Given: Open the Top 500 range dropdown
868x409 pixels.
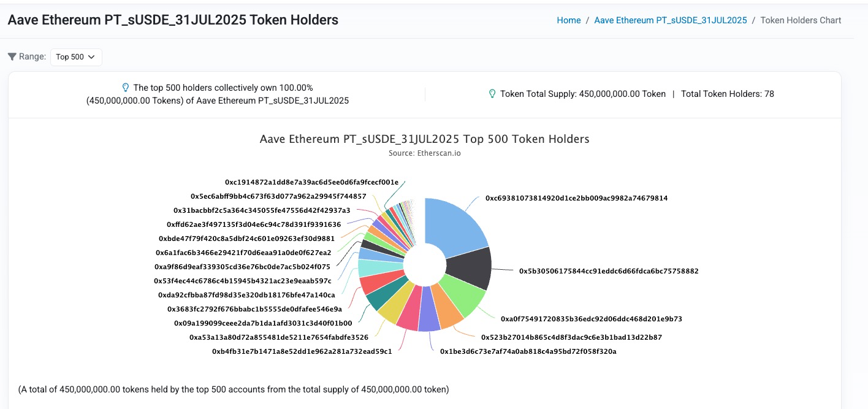Looking at the screenshot, I should point(75,56).
